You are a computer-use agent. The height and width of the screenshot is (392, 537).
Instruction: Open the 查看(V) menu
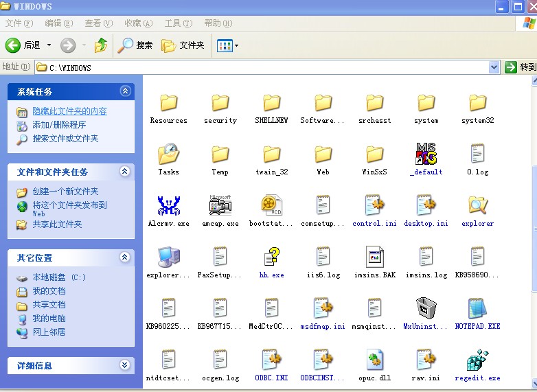(99, 23)
